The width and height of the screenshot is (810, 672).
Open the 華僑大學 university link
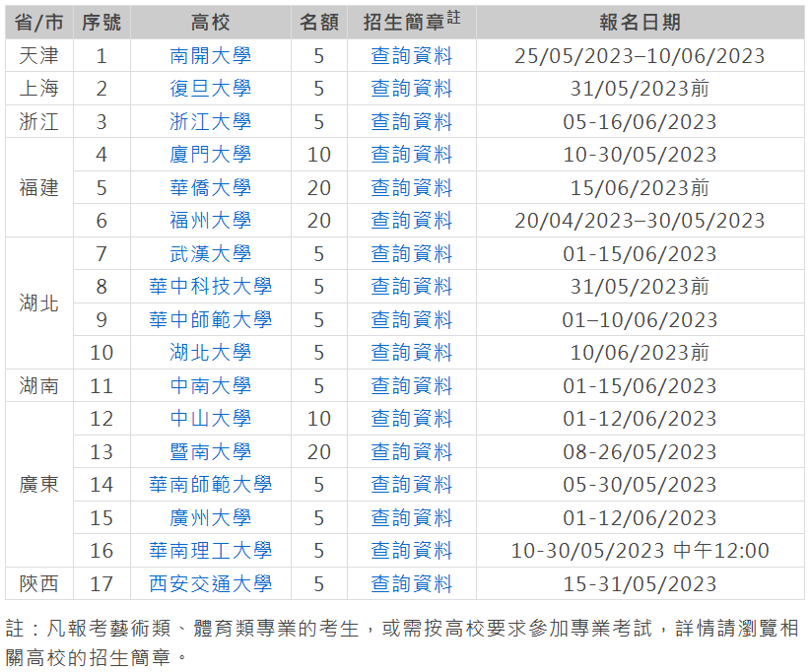211,188
